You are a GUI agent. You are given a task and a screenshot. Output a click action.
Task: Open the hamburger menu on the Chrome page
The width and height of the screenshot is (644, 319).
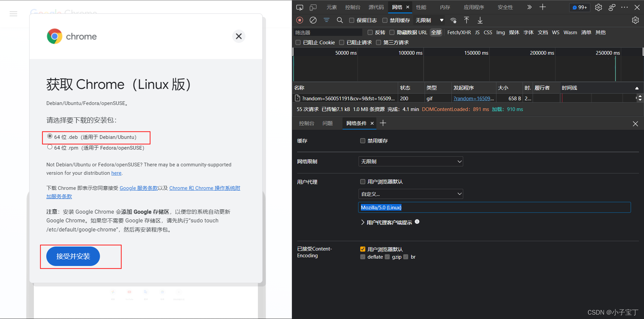point(13,14)
